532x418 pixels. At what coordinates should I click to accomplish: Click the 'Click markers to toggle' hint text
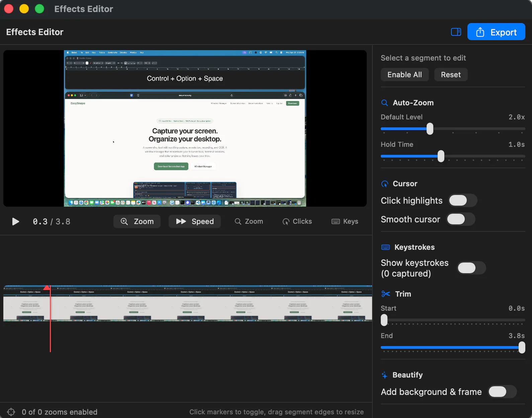point(276,412)
